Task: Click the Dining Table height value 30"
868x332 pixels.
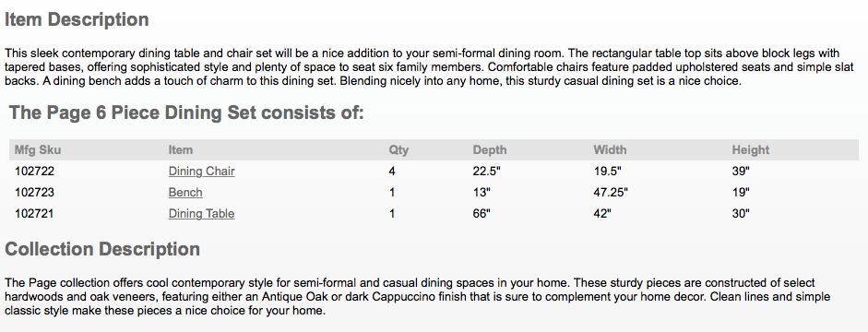Action: pos(741,214)
